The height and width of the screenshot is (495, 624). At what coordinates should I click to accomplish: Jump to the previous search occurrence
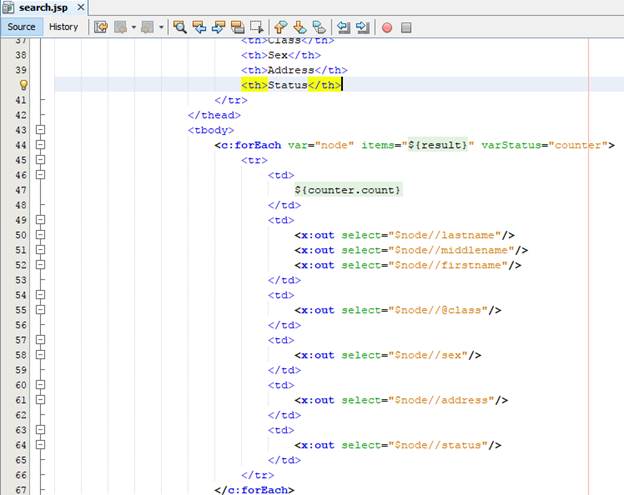pyautogui.click(x=199, y=27)
